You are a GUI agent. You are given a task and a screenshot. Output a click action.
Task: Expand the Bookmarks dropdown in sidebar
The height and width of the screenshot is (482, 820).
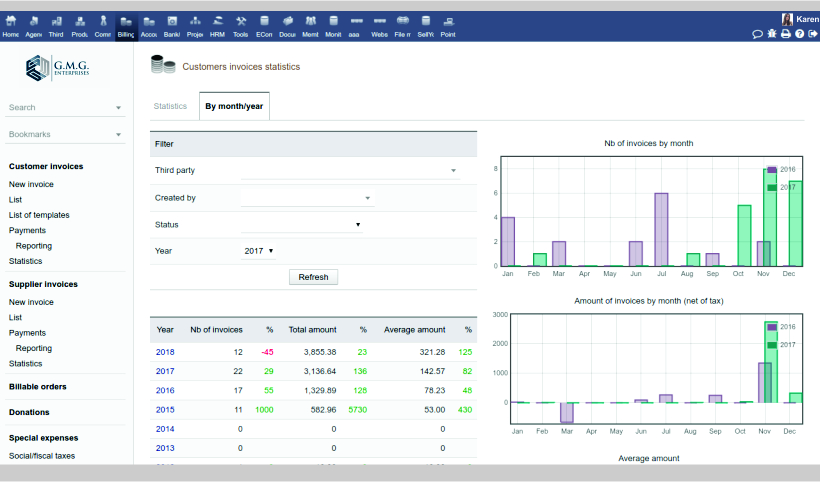[x=118, y=134]
